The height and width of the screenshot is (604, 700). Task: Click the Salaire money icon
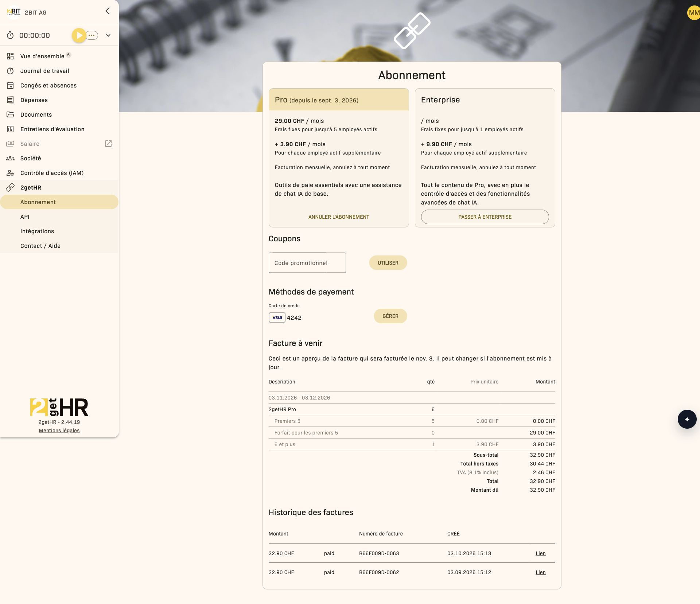(x=10, y=144)
